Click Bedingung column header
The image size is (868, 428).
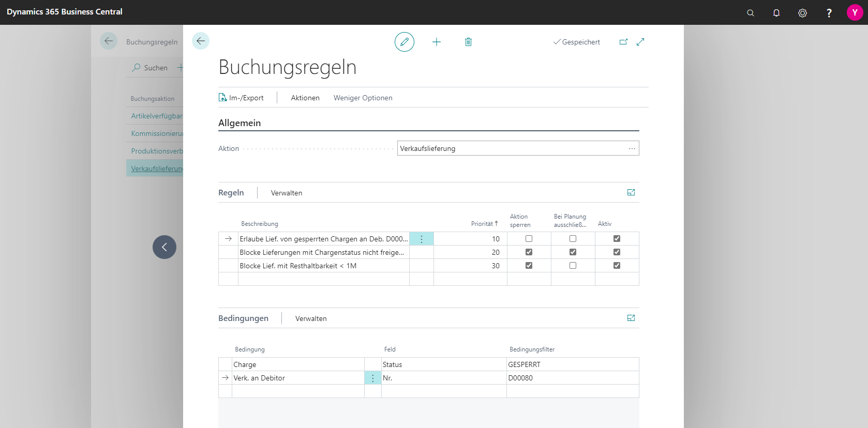250,349
